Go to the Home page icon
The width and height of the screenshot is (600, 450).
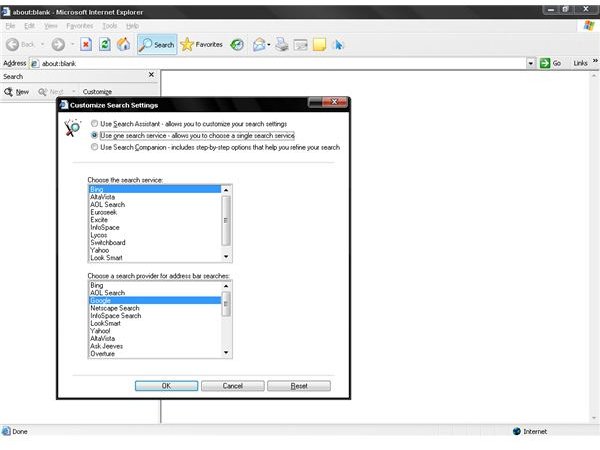(x=123, y=44)
